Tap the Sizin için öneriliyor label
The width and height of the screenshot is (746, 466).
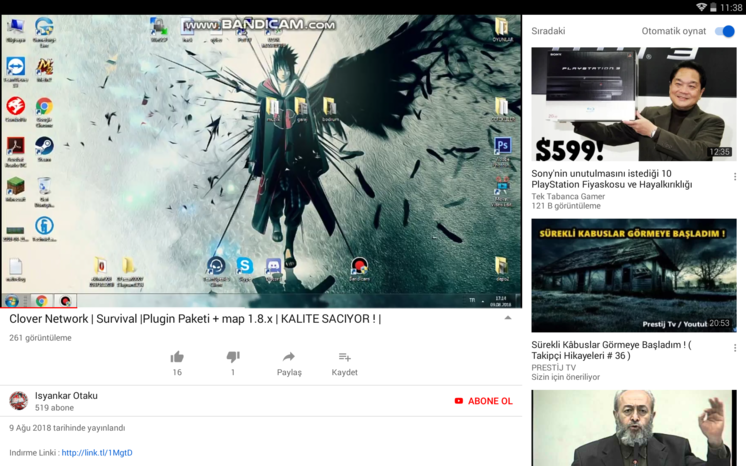(x=566, y=377)
